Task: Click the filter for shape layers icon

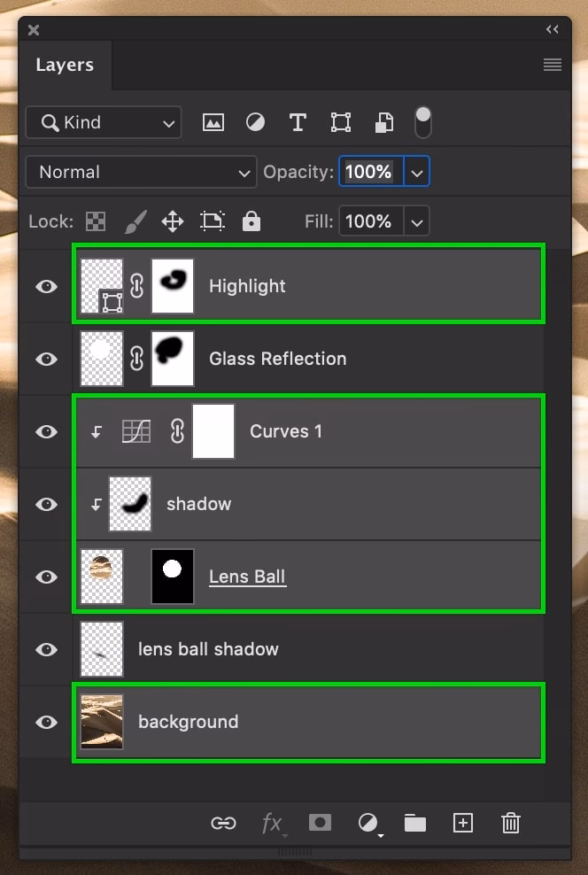Action: (x=340, y=122)
